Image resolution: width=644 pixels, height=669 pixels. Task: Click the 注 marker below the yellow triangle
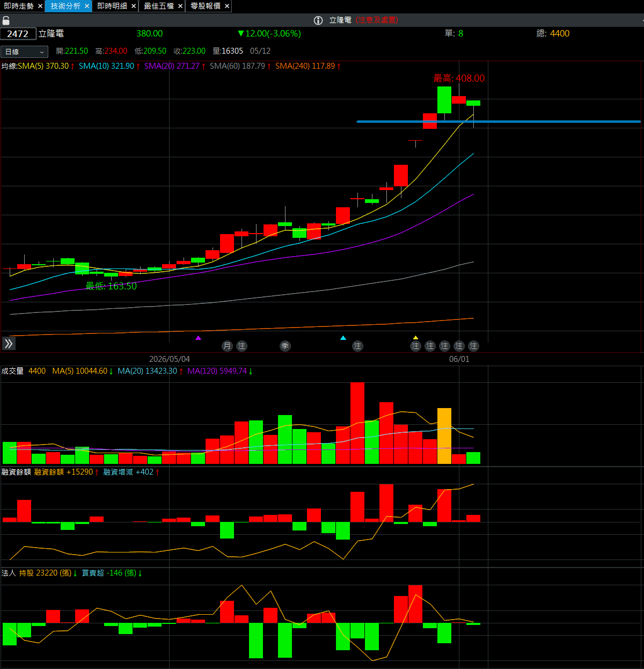pyautogui.click(x=415, y=346)
